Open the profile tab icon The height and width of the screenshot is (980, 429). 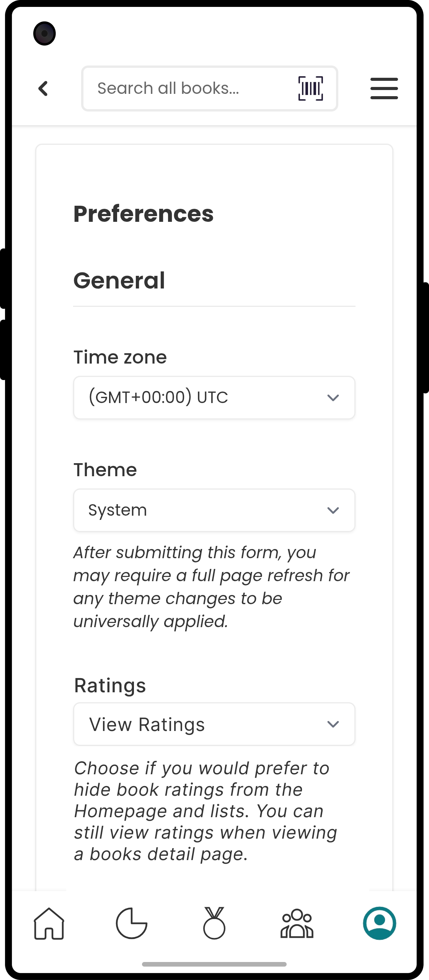(x=380, y=923)
